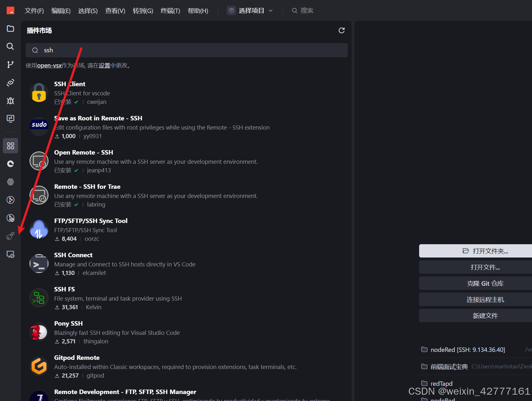This screenshot has width=532, height=401.
Task: Open the 选择(S) menu
Action: click(88, 11)
